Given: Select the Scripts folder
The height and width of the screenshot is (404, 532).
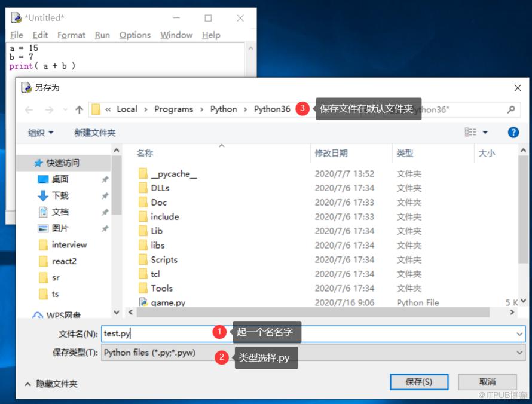Looking at the screenshot, I should (164, 260).
